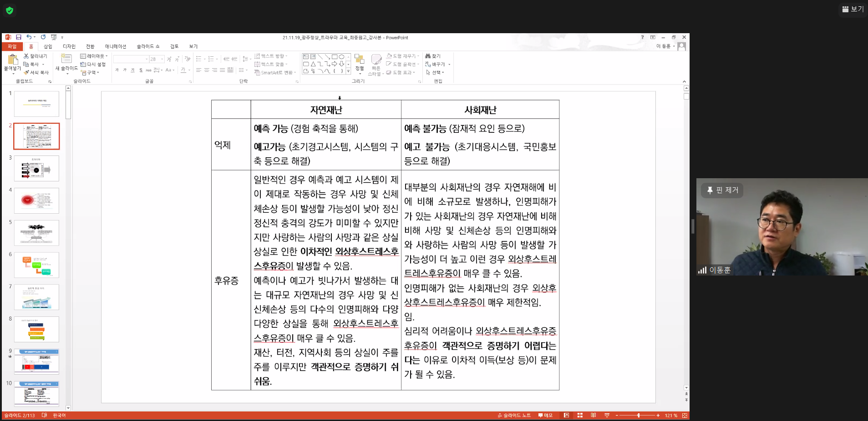Switch to the Animations (애니메이션) tab
Image resolution: width=868 pixels, height=421 pixels.
115,46
